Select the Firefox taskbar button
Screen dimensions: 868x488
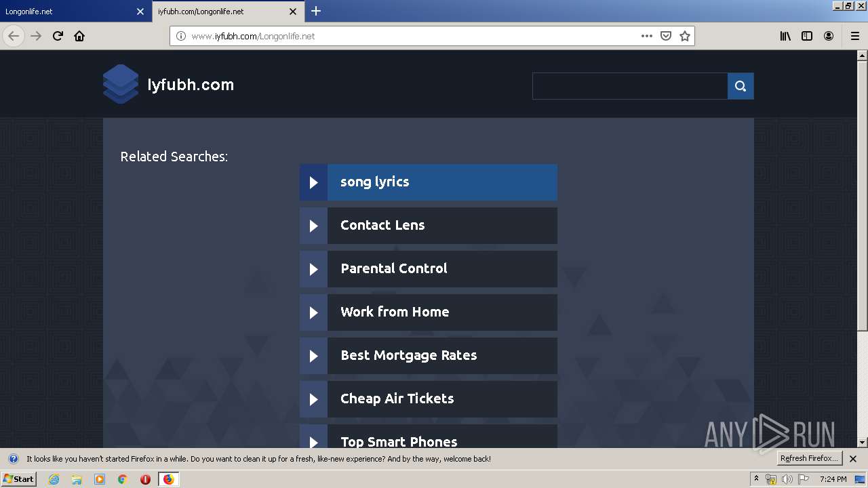coord(168,479)
